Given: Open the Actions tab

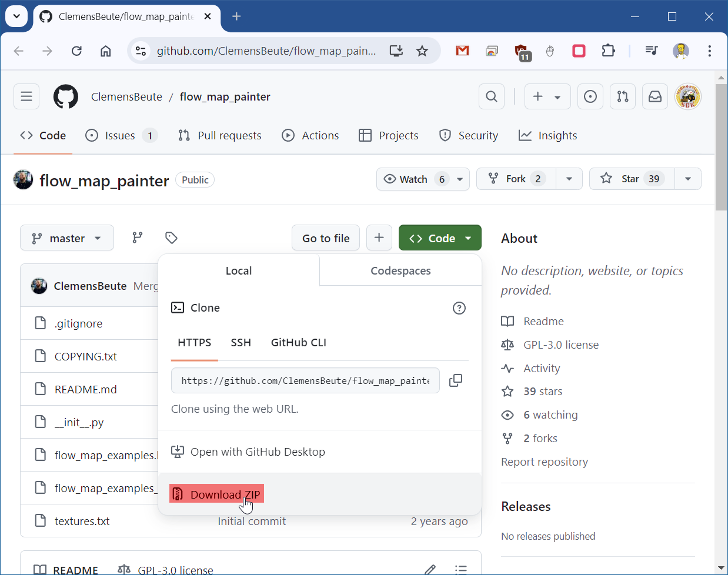Looking at the screenshot, I should pyautogui.click(x=310, y=135).
